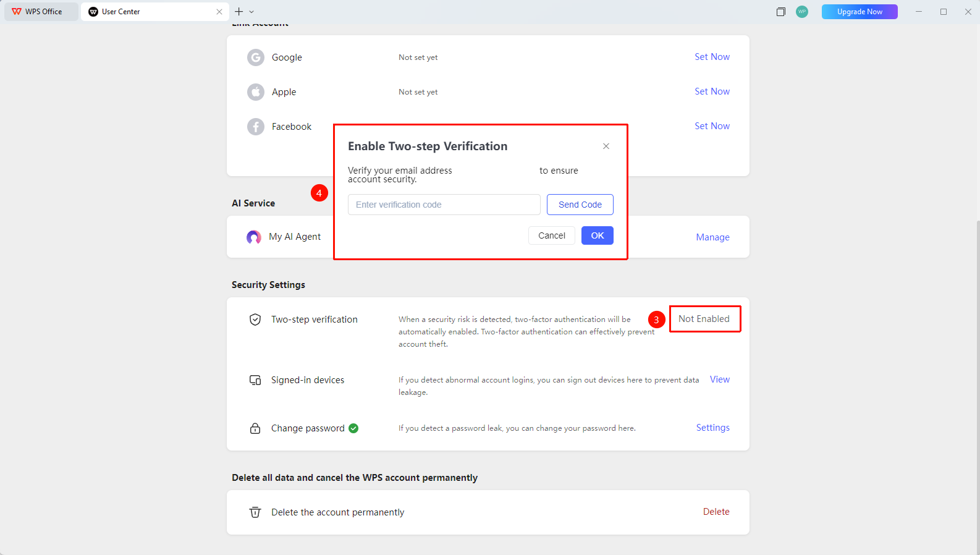
Task: Click the Signed-in devices icon
Action: click(255, 380)
